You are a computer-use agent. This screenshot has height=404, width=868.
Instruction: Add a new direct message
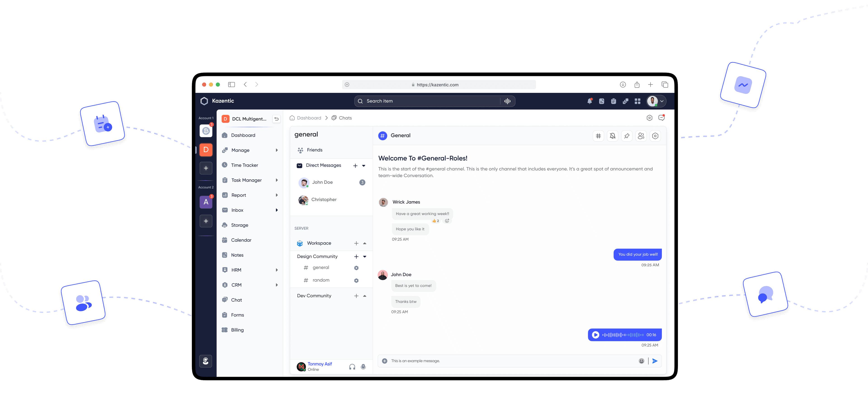[x=355, y=165]
